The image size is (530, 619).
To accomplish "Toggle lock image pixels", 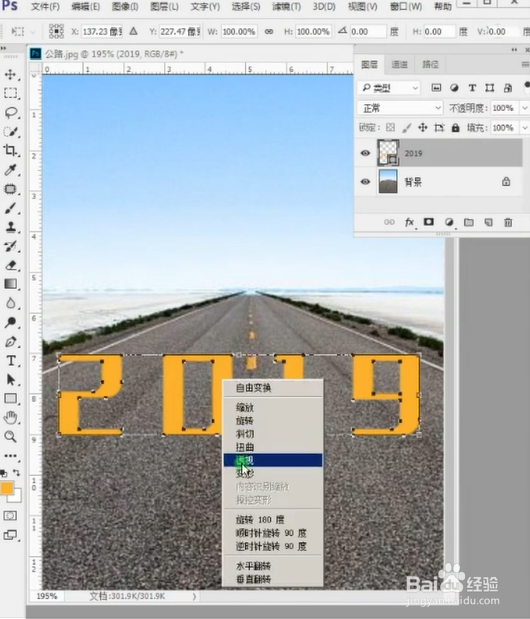I will (x=407, y=128).
